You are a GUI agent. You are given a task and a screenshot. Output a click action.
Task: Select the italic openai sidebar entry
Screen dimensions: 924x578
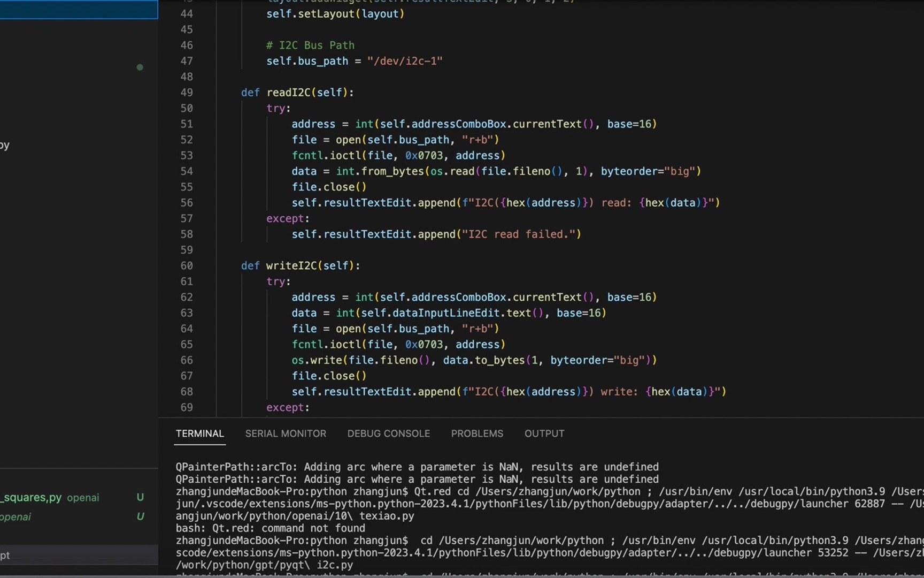point(16,516)
